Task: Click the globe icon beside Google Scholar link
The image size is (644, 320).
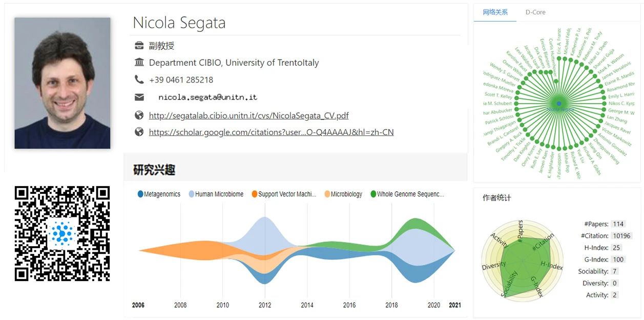Action: [x=139, y=132]
